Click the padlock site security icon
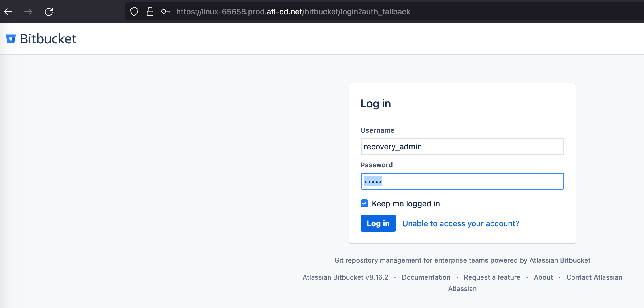 150,12
